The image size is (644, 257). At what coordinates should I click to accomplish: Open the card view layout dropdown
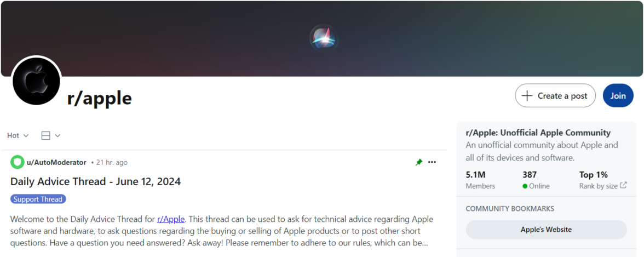coord(50,135)
